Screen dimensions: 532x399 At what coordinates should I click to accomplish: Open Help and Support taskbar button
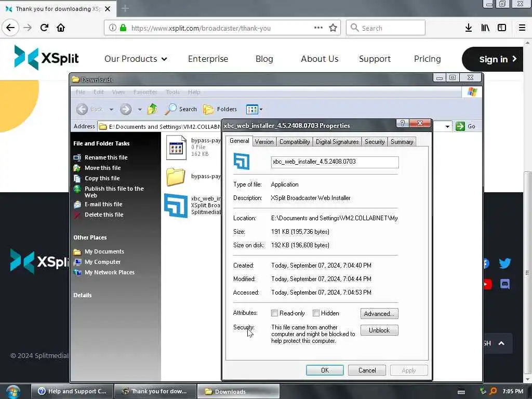[72, 391]
